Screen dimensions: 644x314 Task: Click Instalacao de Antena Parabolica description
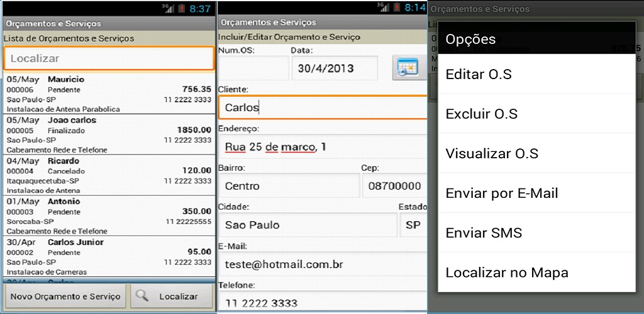tap(64, 109)
